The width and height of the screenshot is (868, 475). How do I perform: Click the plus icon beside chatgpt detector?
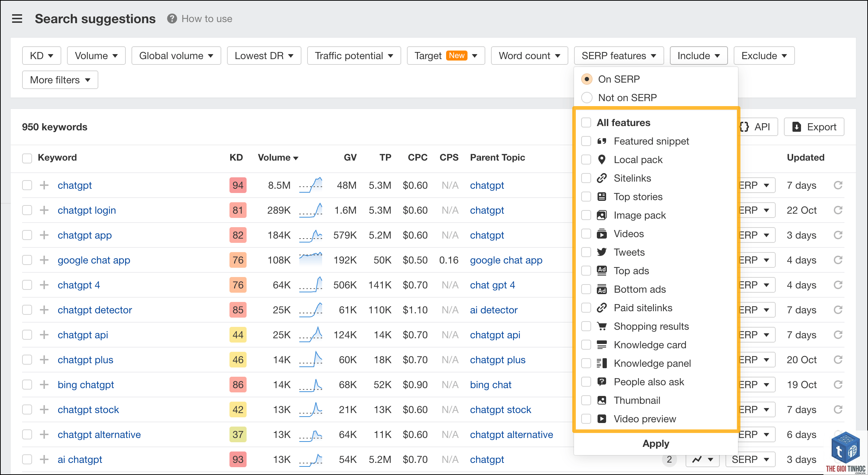(44, 310)
